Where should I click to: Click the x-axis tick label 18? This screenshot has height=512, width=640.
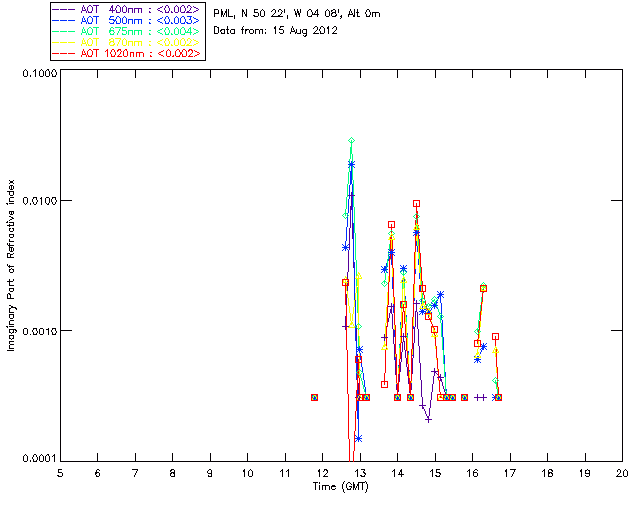click(547, 473)
